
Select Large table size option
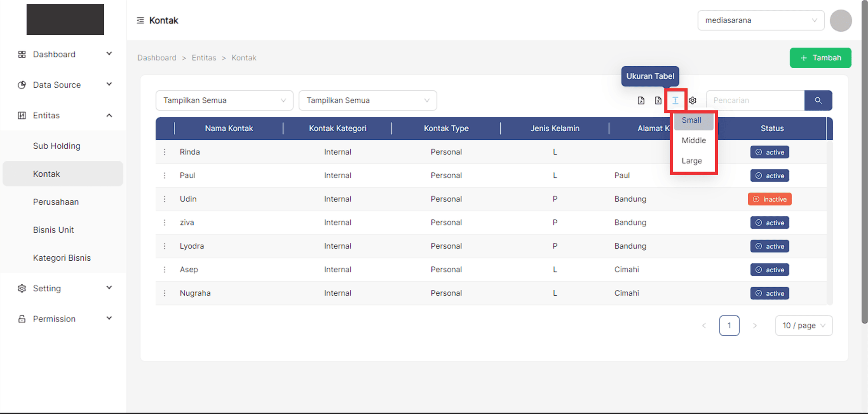coord(692,161)
